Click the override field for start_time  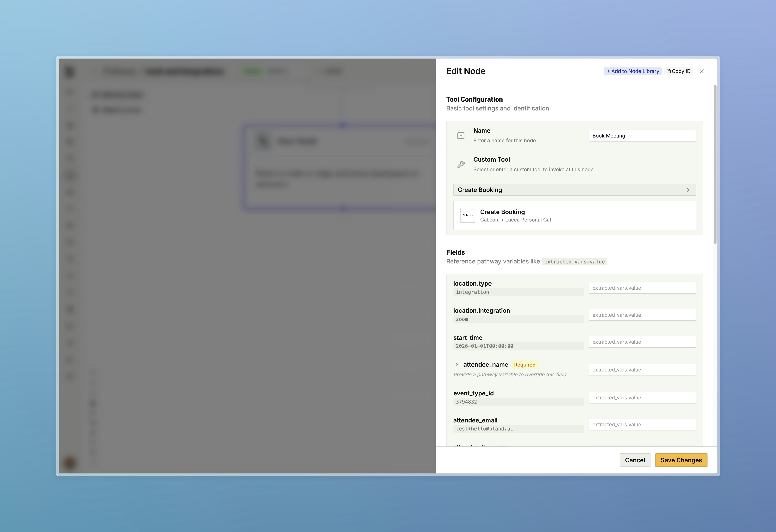[x=642, y=342]
